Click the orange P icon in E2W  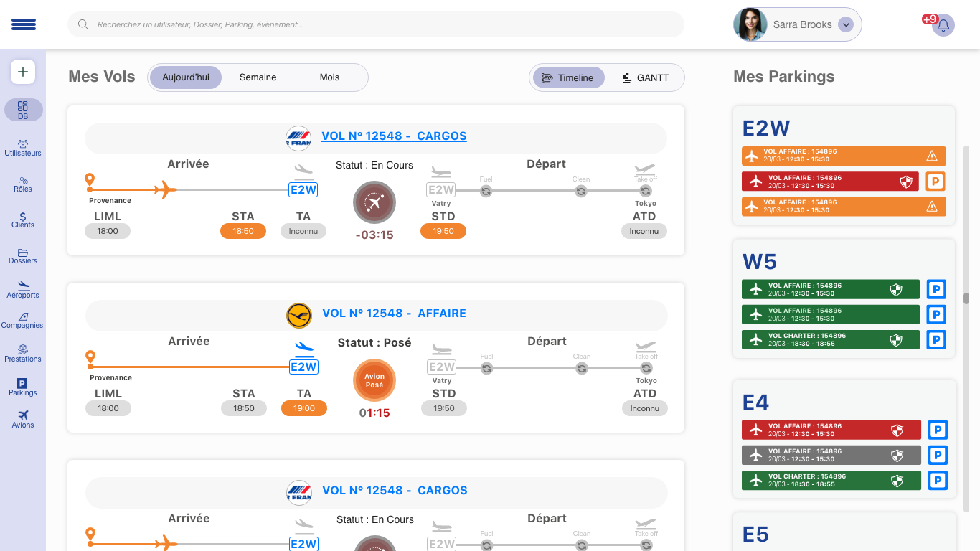(935, 182)
